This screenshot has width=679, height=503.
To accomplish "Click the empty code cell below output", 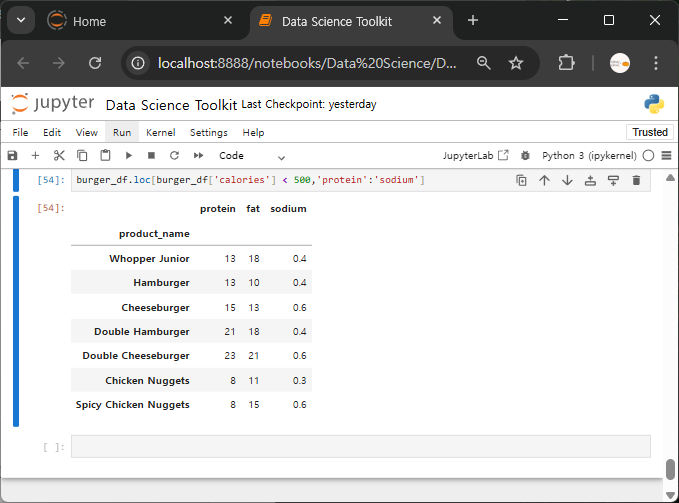I will point(361,446).
